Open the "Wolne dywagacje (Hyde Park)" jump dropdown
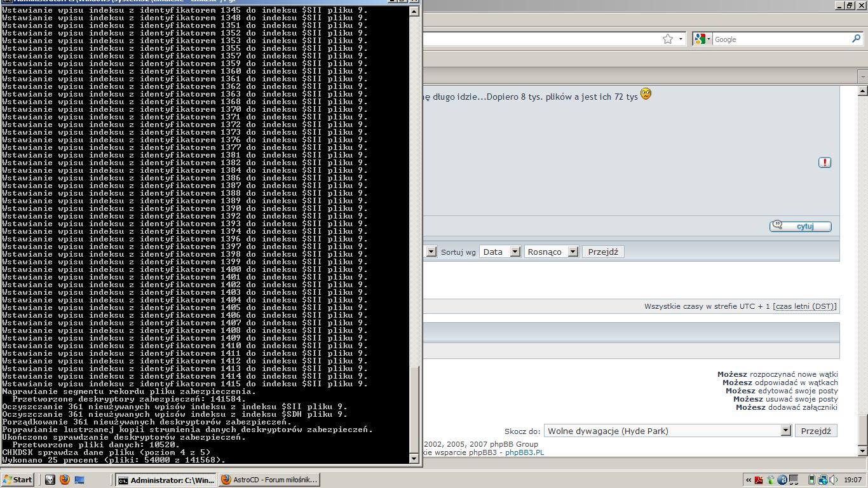This screenshot has height=488, width=868. tap(667, 431)
